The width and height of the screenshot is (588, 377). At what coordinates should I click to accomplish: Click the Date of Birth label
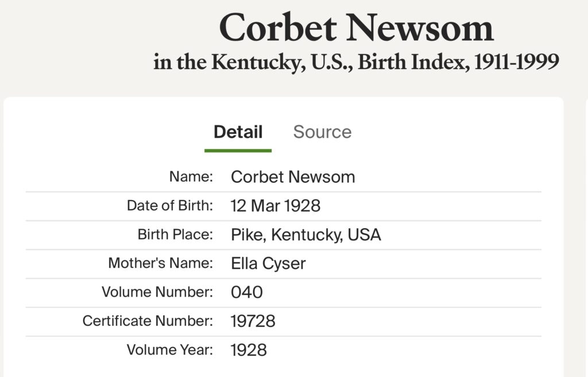point(170,206)
